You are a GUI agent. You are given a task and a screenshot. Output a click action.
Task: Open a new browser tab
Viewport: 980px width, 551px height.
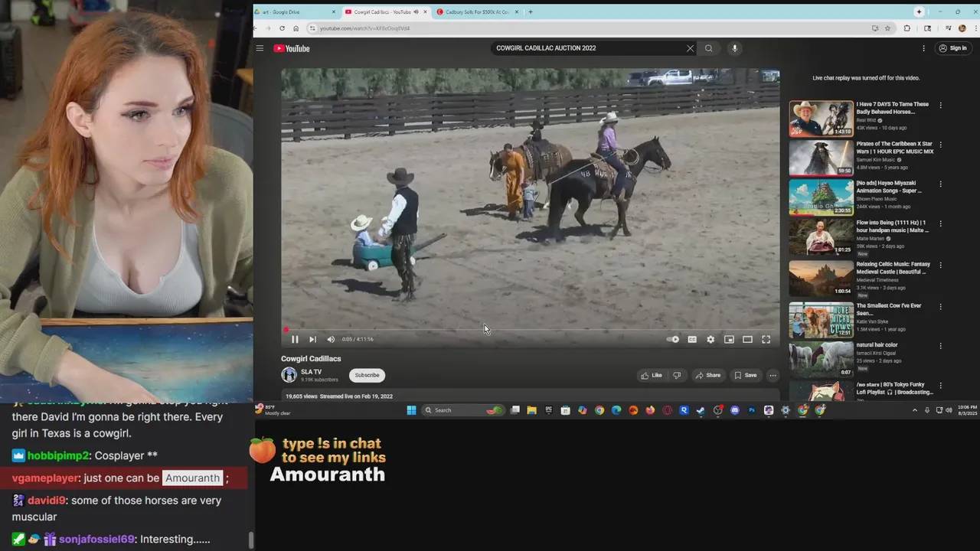(x=531, y=11)
